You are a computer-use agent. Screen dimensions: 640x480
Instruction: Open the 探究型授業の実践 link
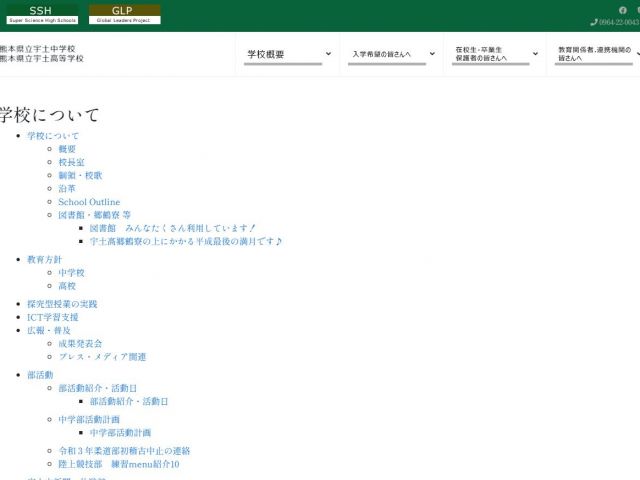(62, 304)
